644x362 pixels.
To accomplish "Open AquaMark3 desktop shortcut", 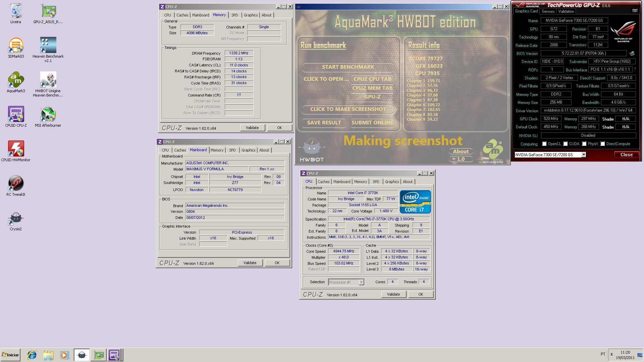I will [16, 82].
